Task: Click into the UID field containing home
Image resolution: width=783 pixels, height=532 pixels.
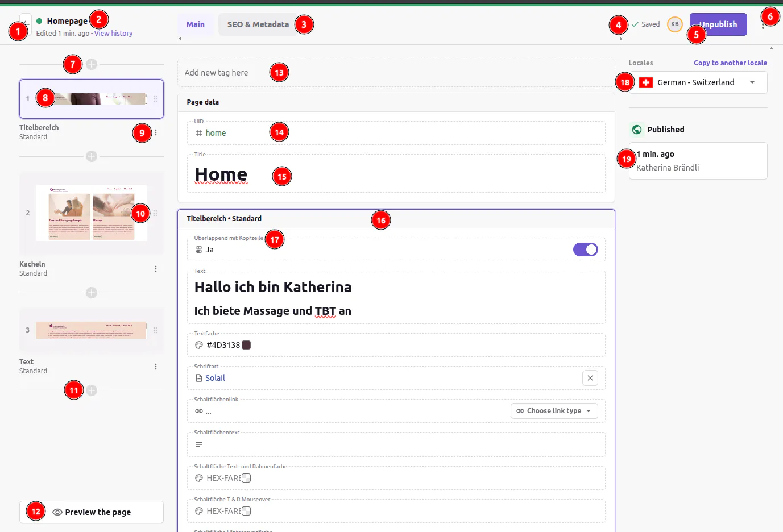Action: 396,133
